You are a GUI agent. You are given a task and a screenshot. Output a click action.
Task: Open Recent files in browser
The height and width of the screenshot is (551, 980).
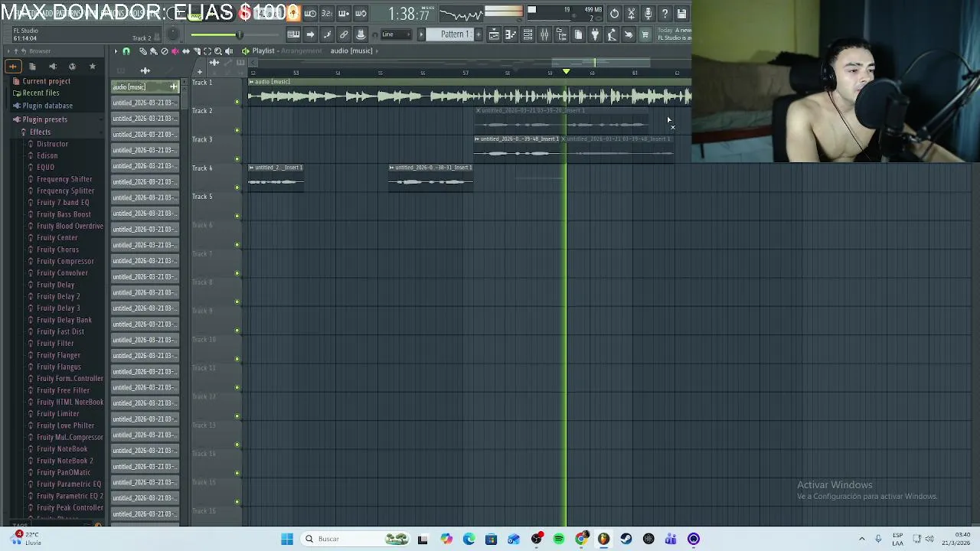click(x=41, y=93)
